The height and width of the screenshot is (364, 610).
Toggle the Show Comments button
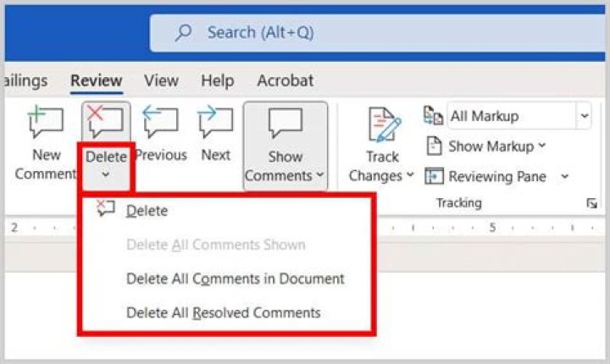(x=285, y=144)
